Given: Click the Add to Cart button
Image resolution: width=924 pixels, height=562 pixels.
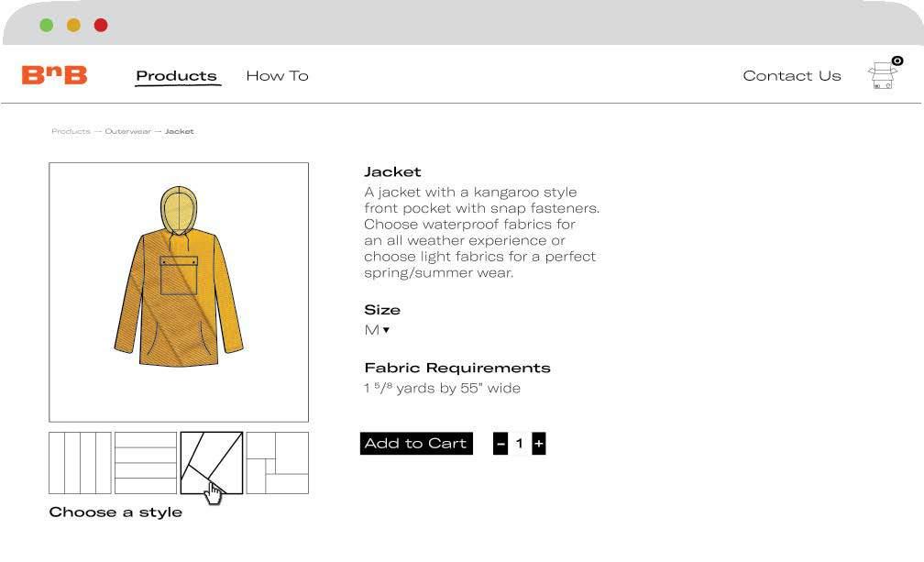Looking at the screenshot, I should (416, 444).
